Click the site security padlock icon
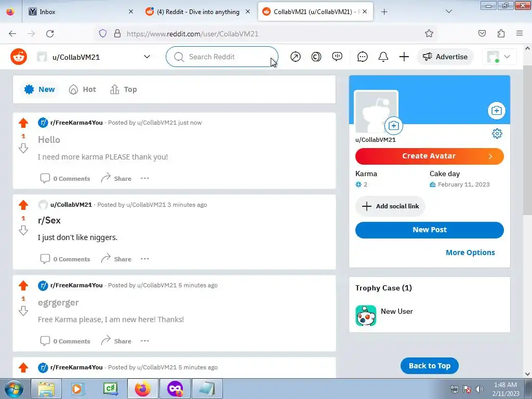 [117, 33]
